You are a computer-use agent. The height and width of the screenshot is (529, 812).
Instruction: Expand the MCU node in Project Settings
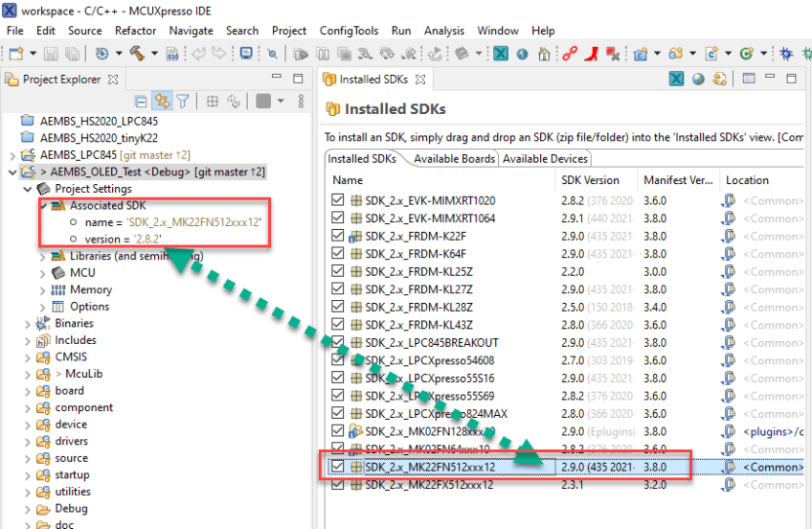point(41,273)
